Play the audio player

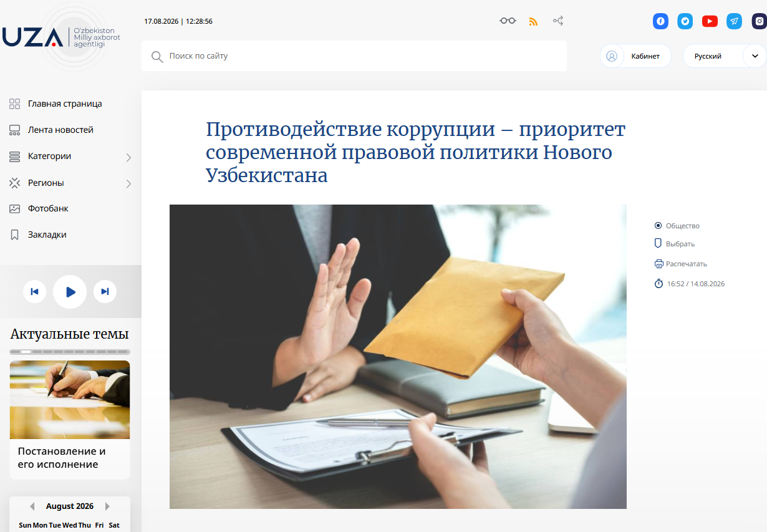point(70,292)
